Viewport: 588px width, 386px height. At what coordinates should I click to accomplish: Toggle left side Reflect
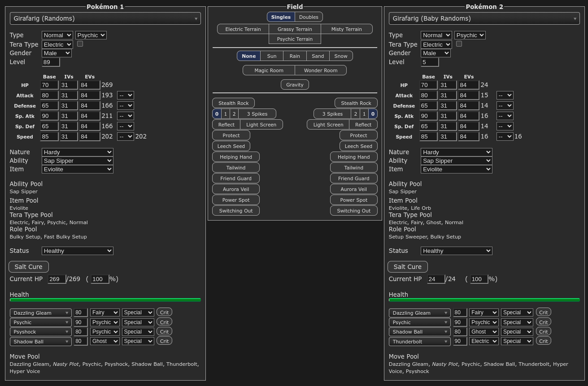tap(226, 125)
